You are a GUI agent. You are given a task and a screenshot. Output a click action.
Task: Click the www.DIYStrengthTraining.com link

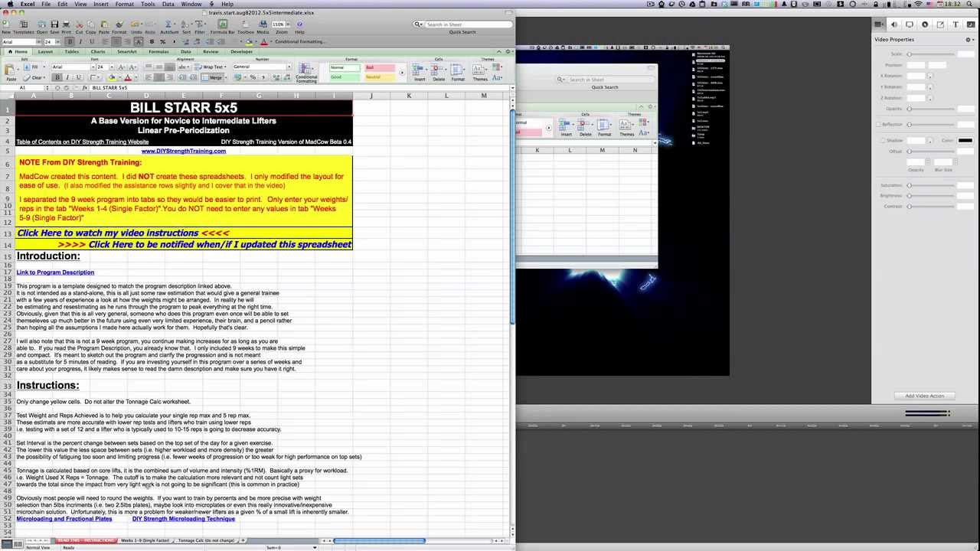click(x=184, y=151)
